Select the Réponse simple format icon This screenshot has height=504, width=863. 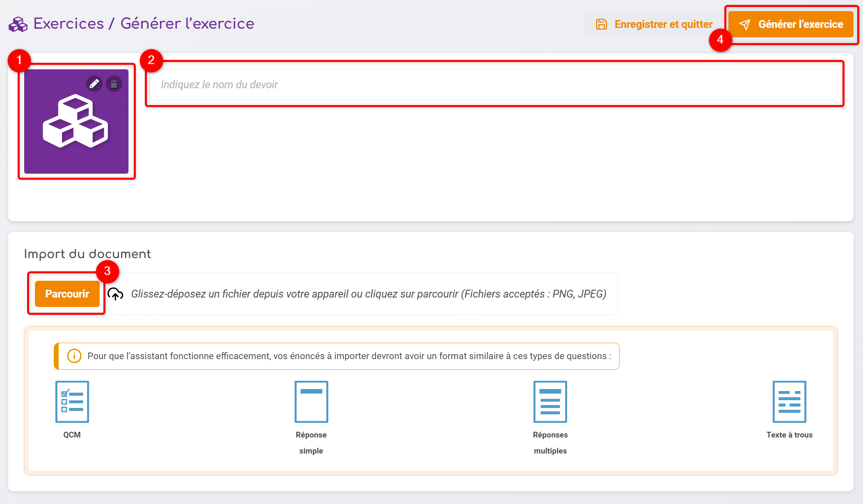(311, 401)
